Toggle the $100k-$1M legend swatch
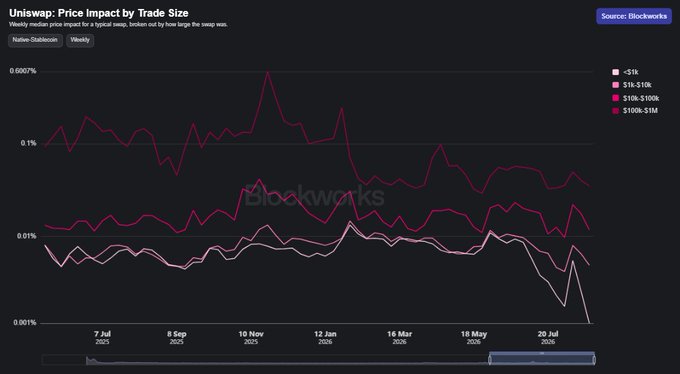The height and width of the screenshot is (374, 680). [615, 111]
